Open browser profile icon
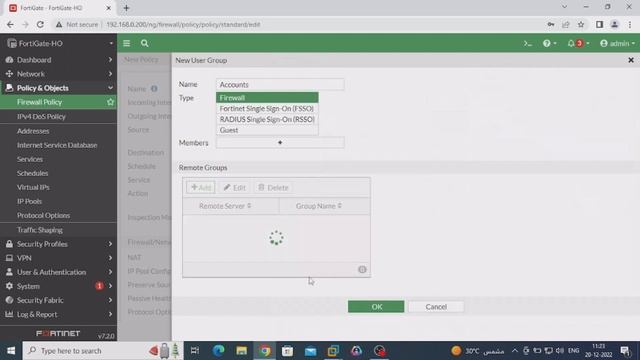This screenshot has width=640, height=360. click(614, 24)
